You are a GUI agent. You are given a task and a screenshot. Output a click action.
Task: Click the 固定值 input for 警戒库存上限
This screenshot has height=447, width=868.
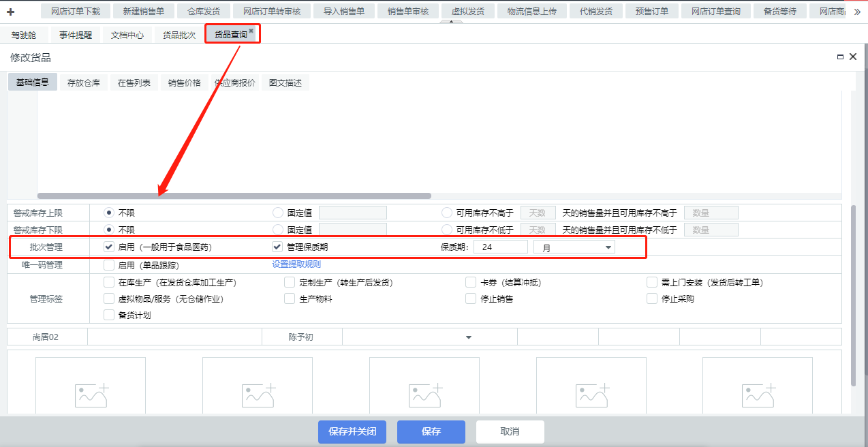353,213
